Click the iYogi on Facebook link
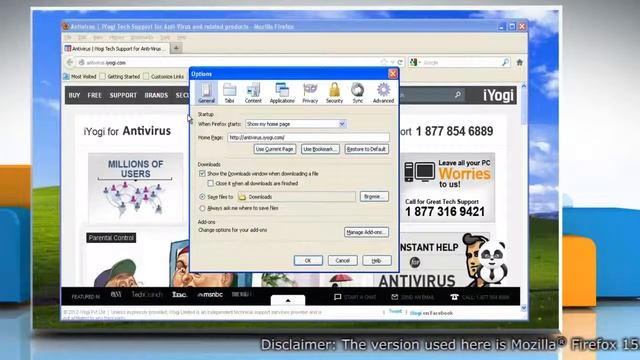 [x=431, y=313]
